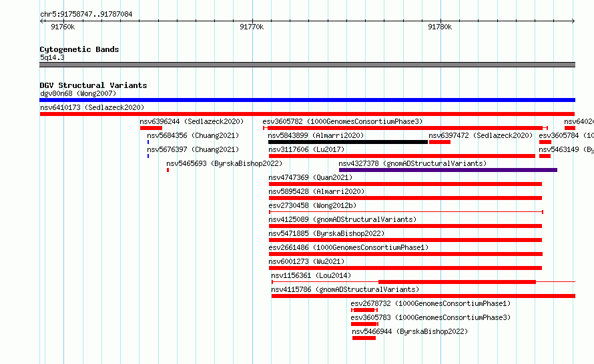Click the red nsv5895428 variant bar

coord(405,198)
